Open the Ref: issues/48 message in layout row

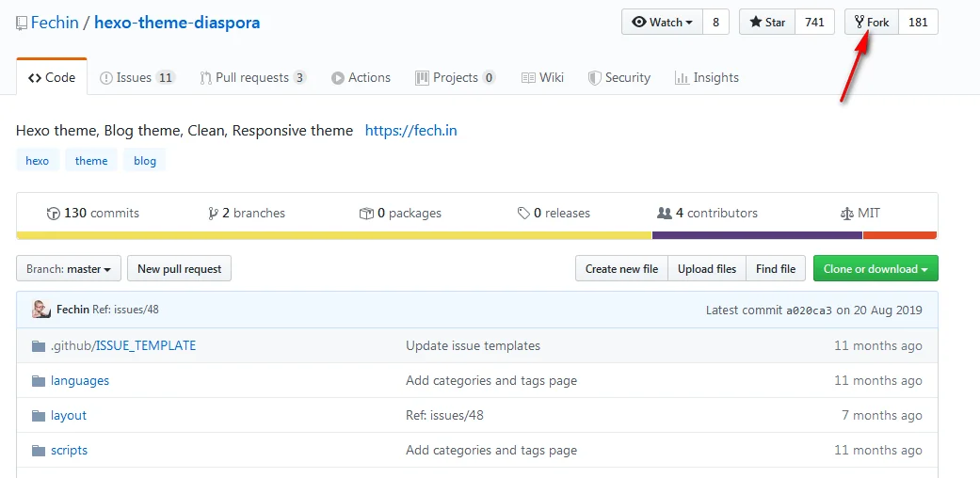click(444, 416)
